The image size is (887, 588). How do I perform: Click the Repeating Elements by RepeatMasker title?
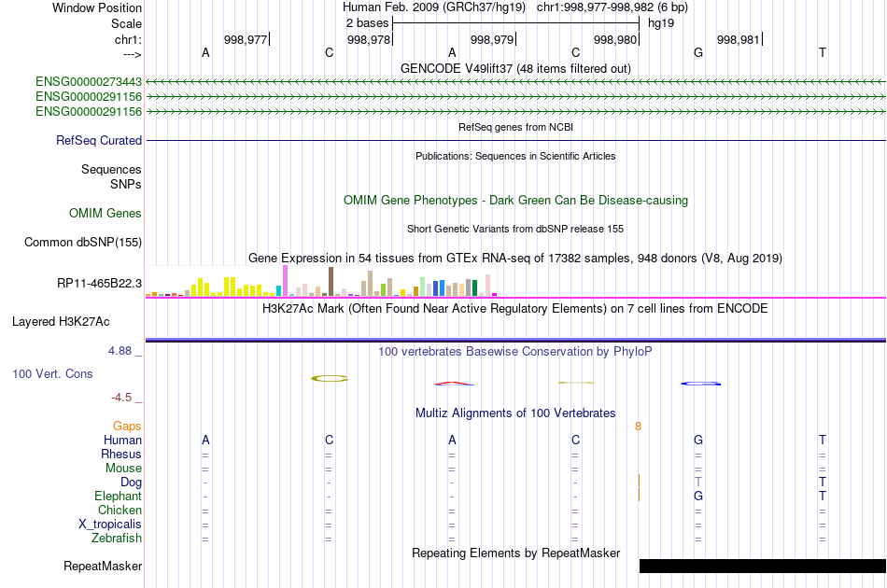tap(516, 553)
